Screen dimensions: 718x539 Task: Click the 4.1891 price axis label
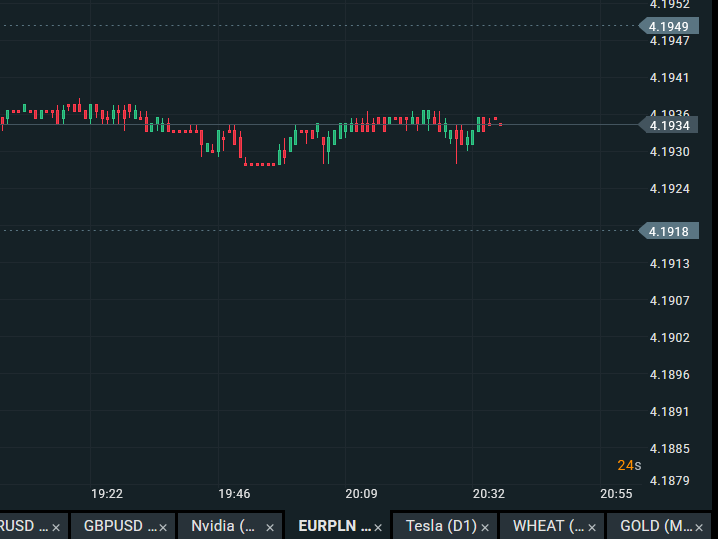[669, 412]
